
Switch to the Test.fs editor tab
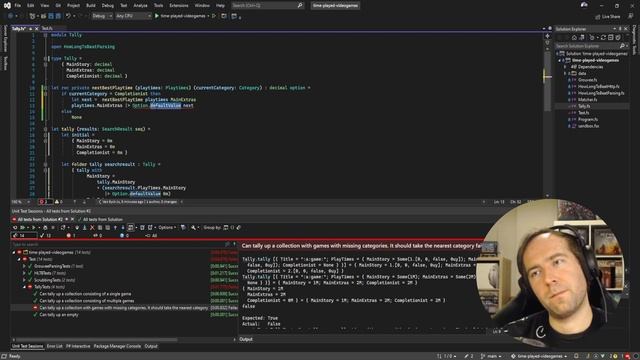pyautogui.click(x=47, y=29)
